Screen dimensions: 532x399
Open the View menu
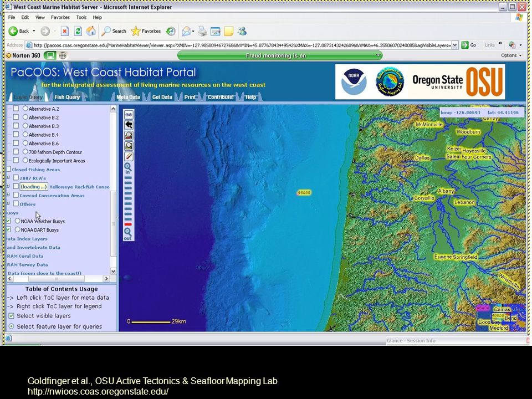(x=40, y=17)
